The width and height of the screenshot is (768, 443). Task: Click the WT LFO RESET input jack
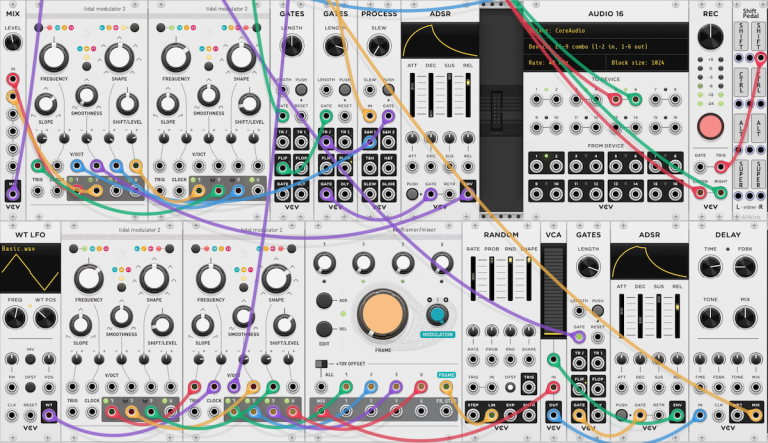30,415
